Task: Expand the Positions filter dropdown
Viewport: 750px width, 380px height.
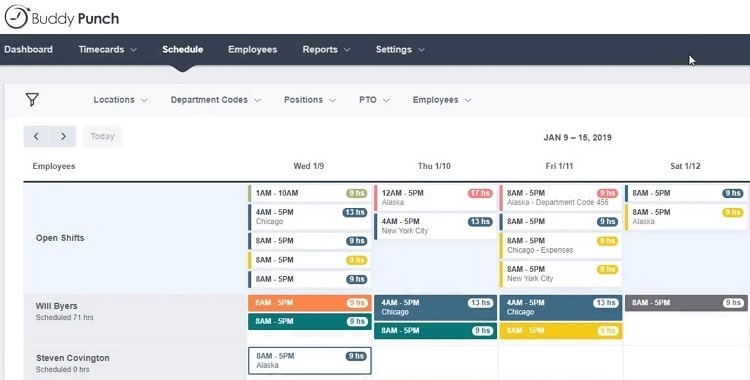Action: [x=309, y=100]
